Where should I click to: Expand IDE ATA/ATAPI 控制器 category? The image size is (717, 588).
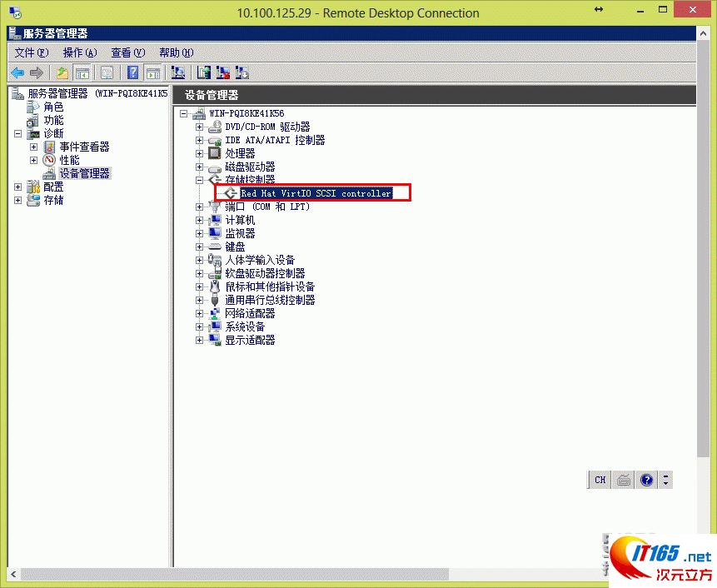pos(199,140)
